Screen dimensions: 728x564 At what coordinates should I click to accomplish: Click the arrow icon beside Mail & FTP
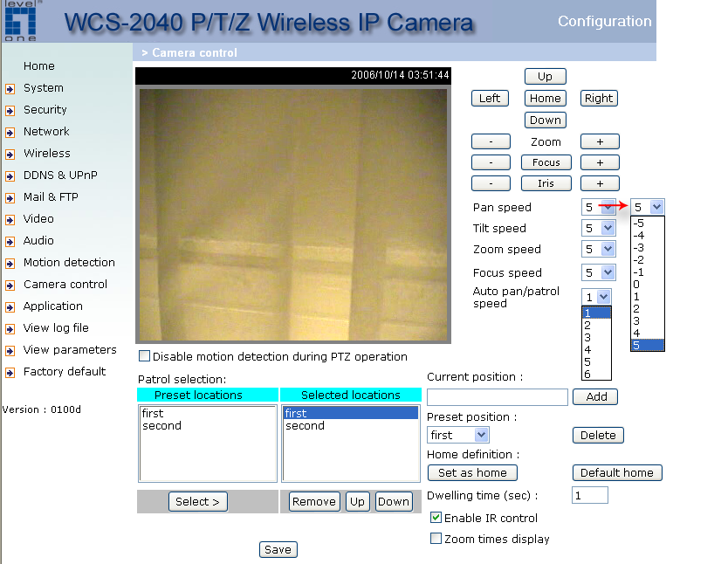pyautogui.click(x=10, y=197)
